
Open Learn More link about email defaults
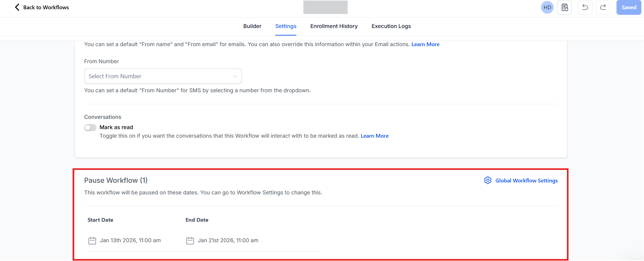pyautogui.click(x=425, y=44)
